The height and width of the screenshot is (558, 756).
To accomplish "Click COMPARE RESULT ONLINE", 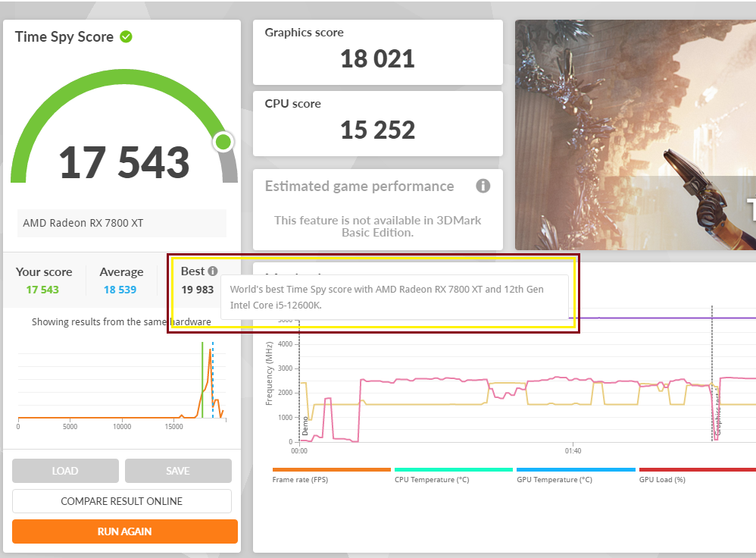I will click(121, 501).
